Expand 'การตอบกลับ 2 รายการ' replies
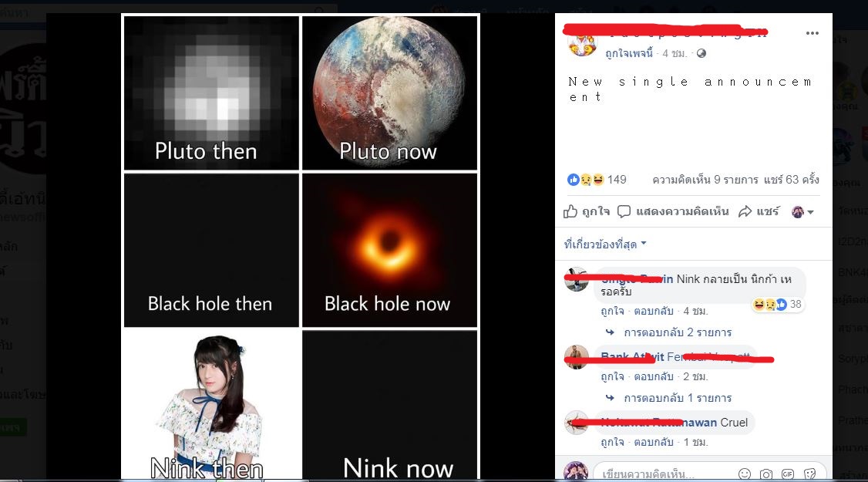This screenshot has width=868, height=482. pos(678,332)
